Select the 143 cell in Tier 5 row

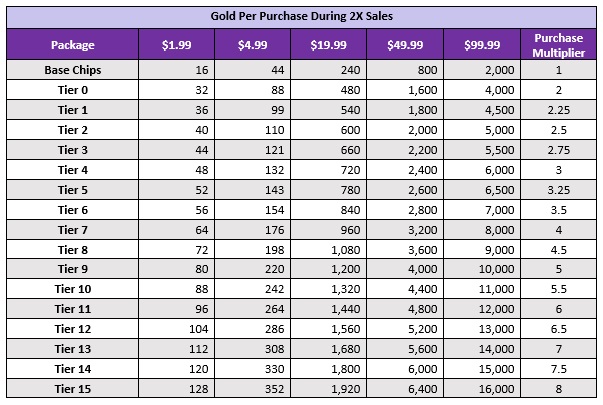252,190
